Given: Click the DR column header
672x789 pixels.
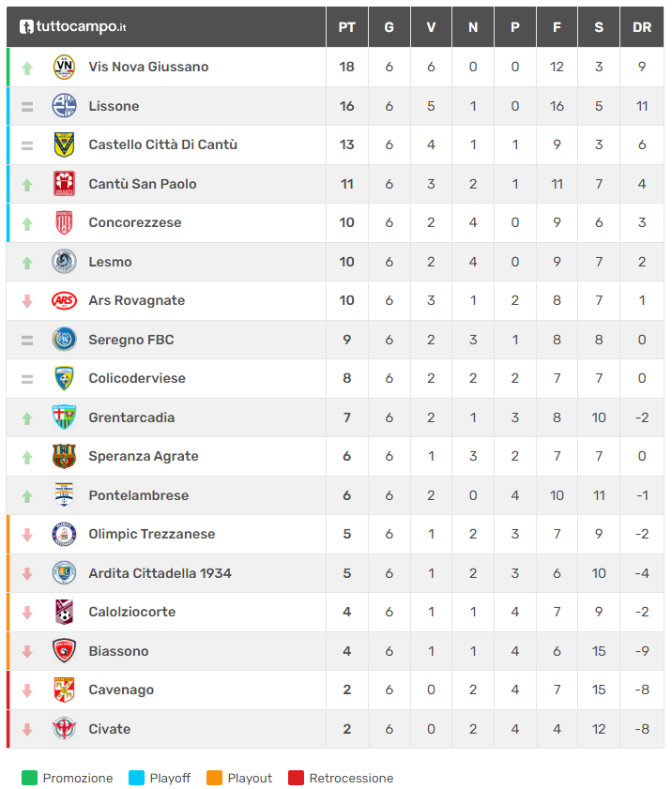Looking at the screenshot, I should pyautogui.click(x=642, y=27).
